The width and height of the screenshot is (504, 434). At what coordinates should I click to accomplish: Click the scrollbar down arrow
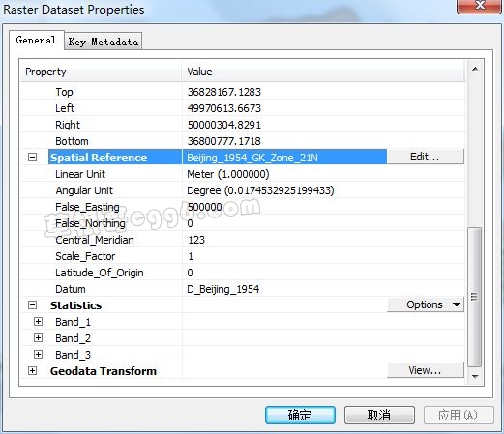[475, 376]
